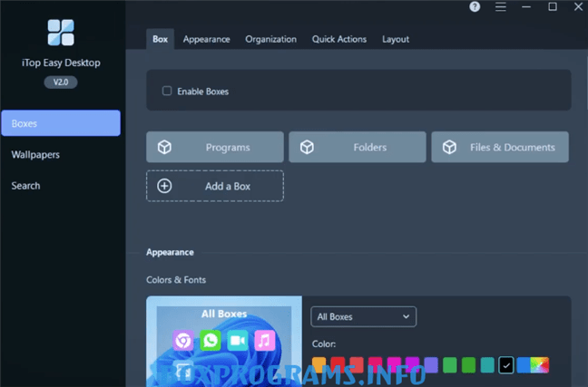
Task: Pick the lavender purple color swatch
Action: point(431,365)
